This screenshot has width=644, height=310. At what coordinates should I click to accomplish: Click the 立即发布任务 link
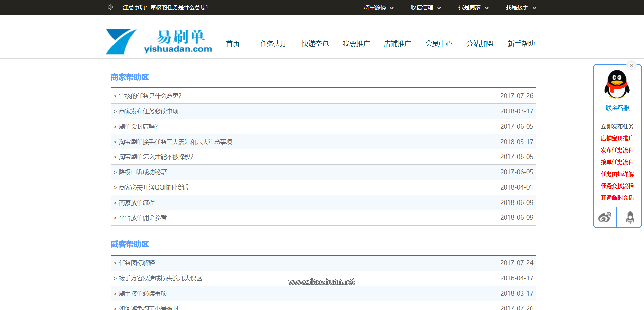(617, 126)
